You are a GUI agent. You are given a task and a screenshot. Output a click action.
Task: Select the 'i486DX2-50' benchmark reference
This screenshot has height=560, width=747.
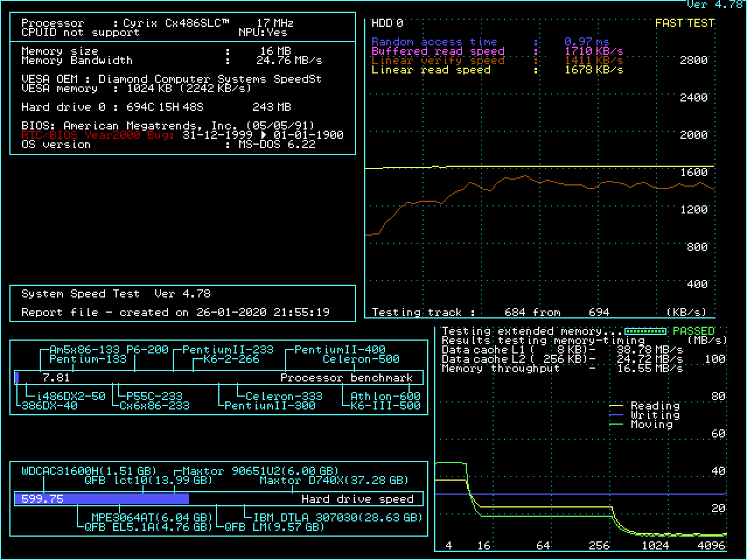click(71, 397)
